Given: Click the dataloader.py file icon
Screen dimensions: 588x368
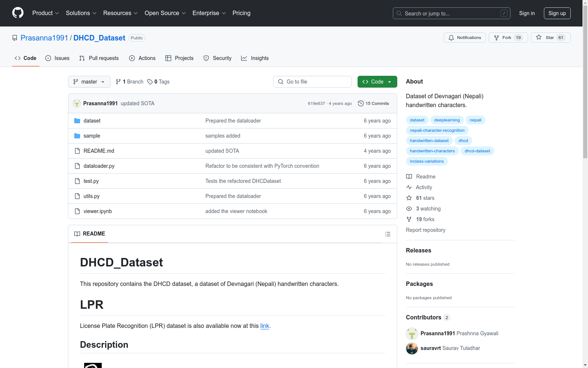Looking at the screenshot, I should [x=77, y=166].
